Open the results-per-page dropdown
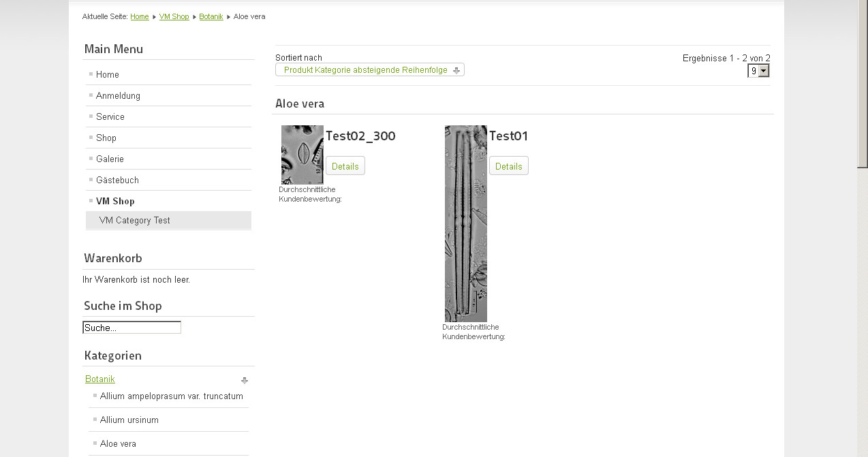Image resolution: width=868 pixels, height=457 pixels. pos(758,71)
